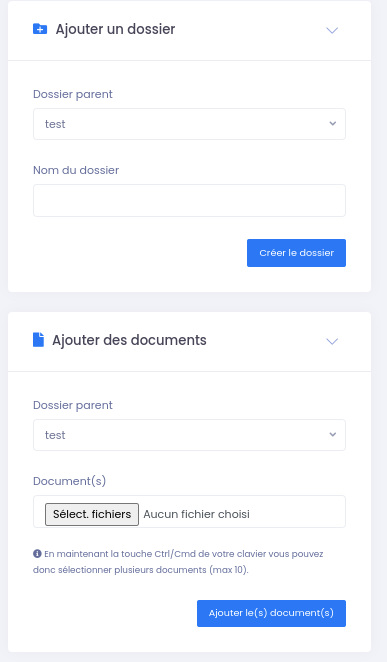Click the Ajouter des documents heading text
The width and height of the screenshot is (387, 662).
[129, 340]
